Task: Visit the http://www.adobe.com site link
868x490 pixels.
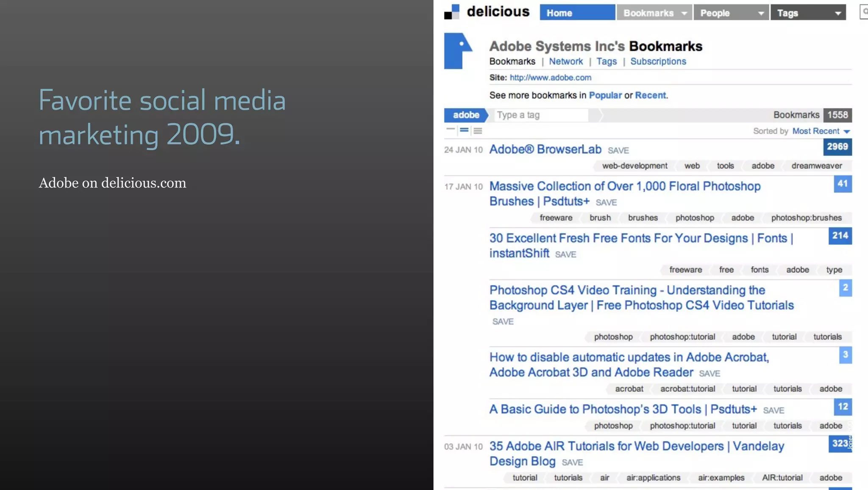Action: click(550, 78)
